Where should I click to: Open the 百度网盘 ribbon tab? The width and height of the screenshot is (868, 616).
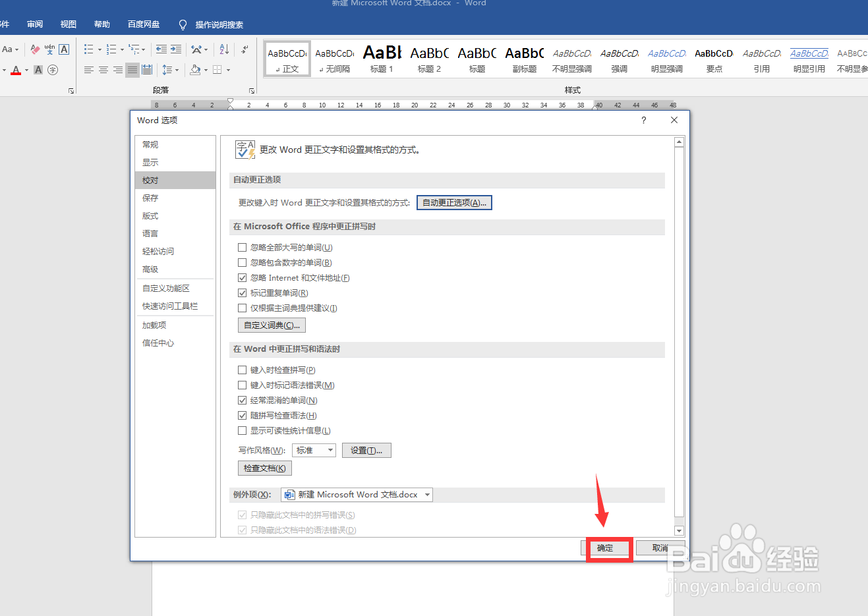[x=144, y=24]
